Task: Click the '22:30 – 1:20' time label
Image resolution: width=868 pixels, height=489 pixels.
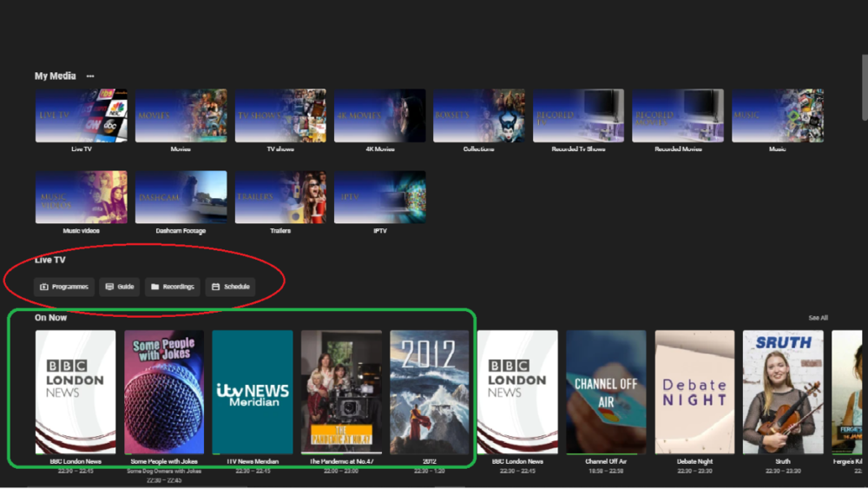Action: tap(429, 471)
